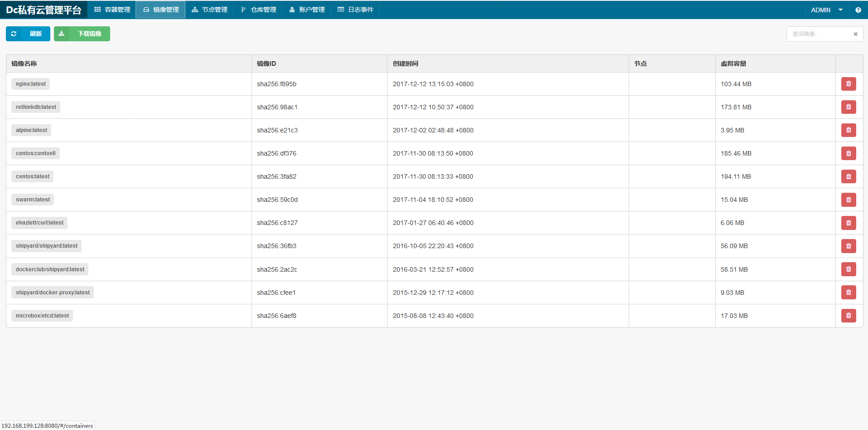Click image ID sha256:f895b
The width and height of the screenshot is (868, 430).
pyautogui.click(x=276, y=84)
